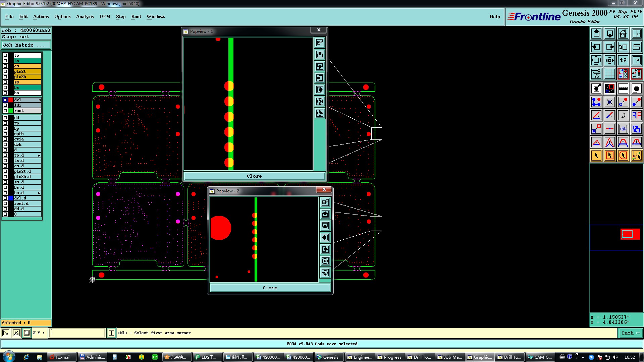Switch to Job Ma... taskbar window
The image size is (644, 362).
point(449,357)
